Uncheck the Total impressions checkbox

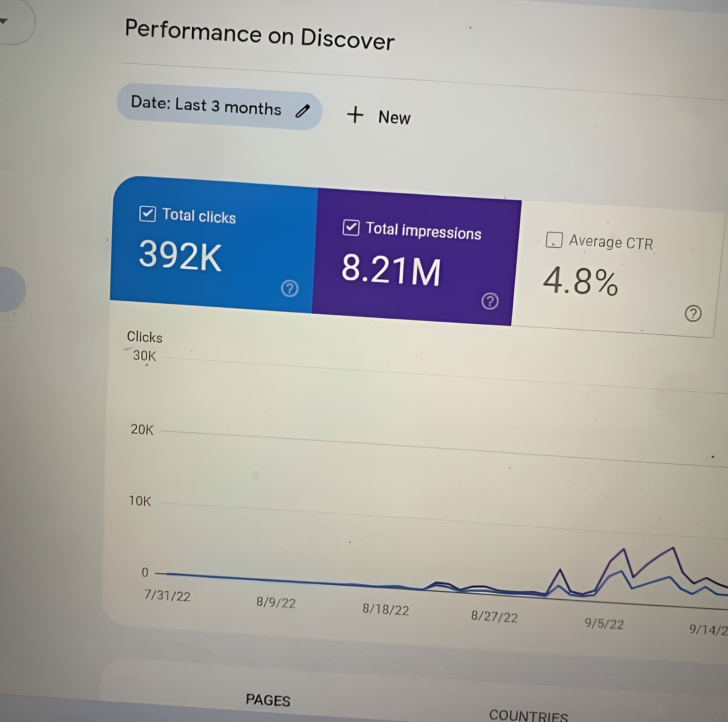[x=351, y=227]
